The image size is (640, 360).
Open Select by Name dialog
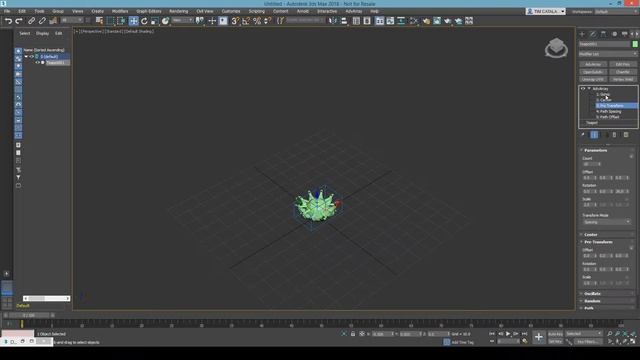coord(99,21)
